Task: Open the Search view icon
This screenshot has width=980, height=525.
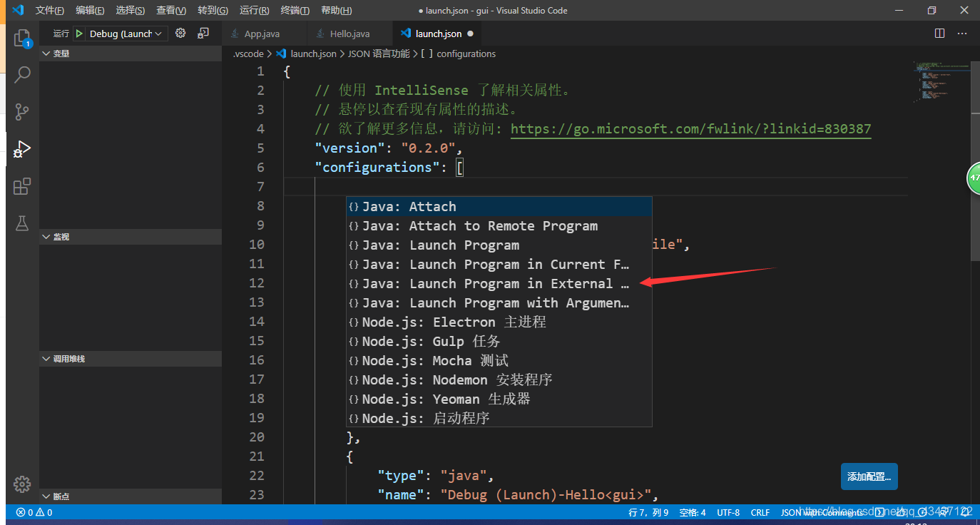Action: pos(22,74)
